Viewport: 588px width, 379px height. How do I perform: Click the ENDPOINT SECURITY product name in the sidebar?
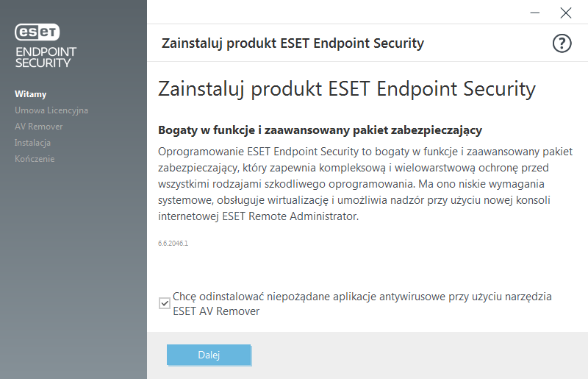46,57
